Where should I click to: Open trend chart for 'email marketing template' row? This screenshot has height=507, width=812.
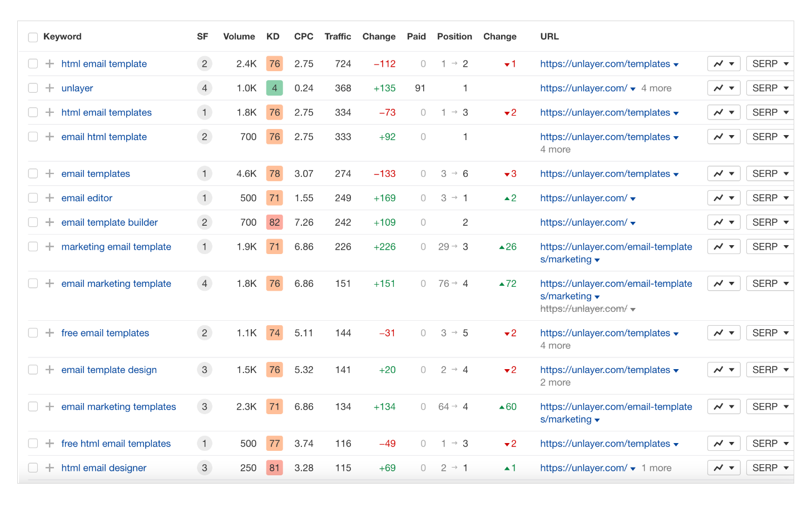[x=724, y=284]
